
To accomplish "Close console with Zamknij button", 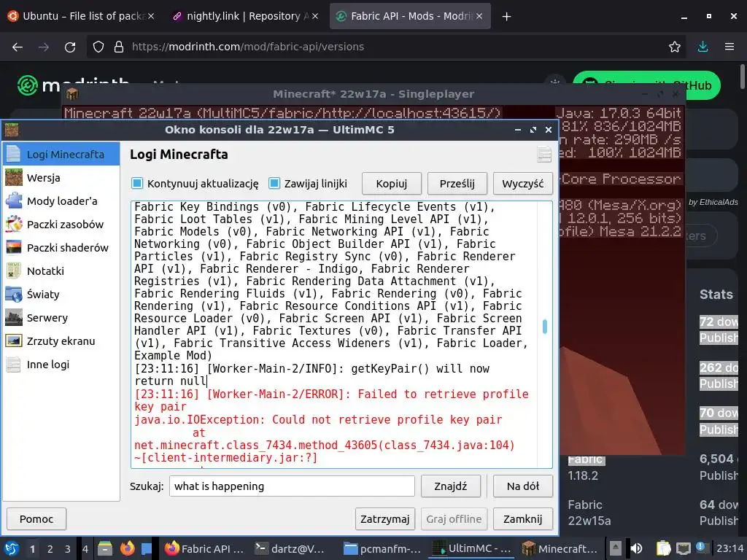I will pos(522,518).
